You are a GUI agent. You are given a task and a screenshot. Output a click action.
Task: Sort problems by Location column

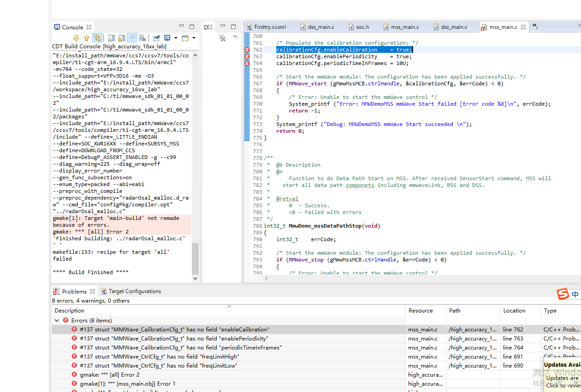[521, 311]
